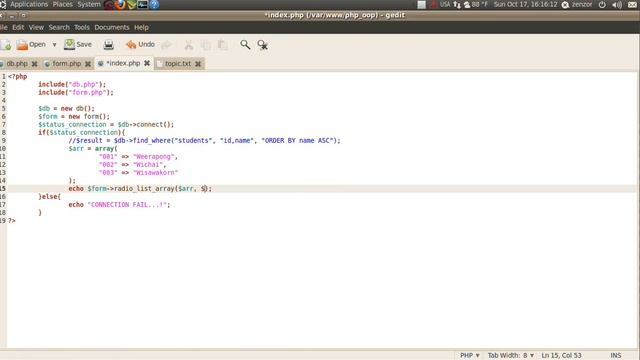The image size is (640, 360).
Task: Click the gedit window title bar text
Action: coord(334,16)
